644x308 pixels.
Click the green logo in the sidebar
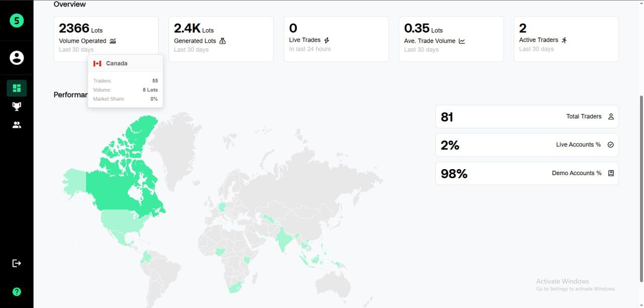click(x=17, y=21)
